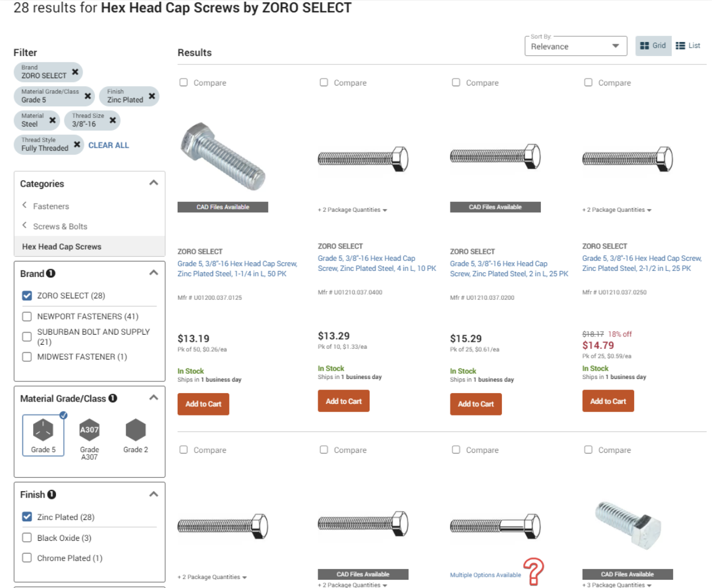
Task: Add the $15.29 screw pack to cart
Action: tap(476, 404)
